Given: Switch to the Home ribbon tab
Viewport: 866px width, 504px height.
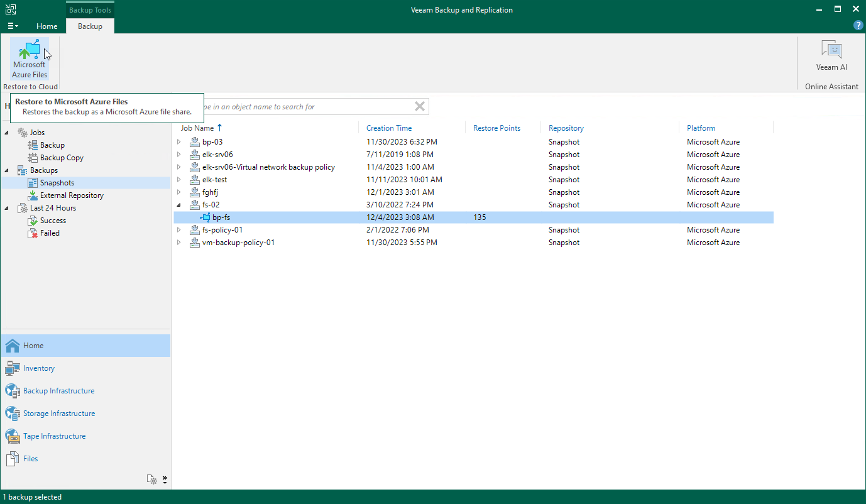Looking at the screenshot, I should pos(47,26).
